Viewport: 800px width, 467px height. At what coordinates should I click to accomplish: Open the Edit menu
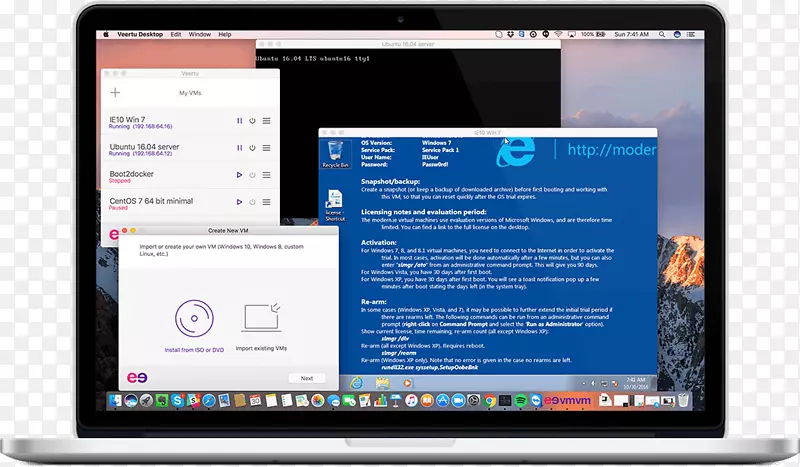pyautogui.click(x=176, y=34)
